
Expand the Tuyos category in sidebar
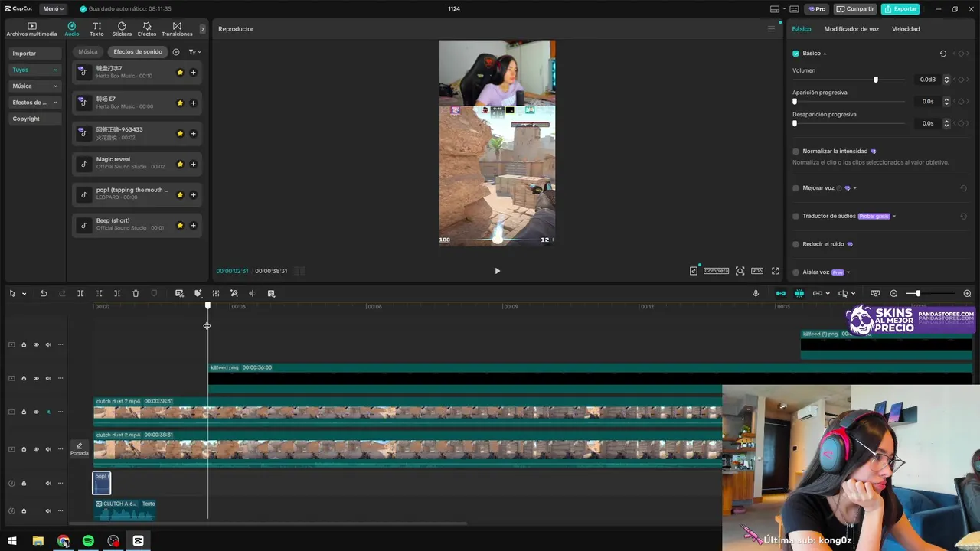[x=35, y=70]
